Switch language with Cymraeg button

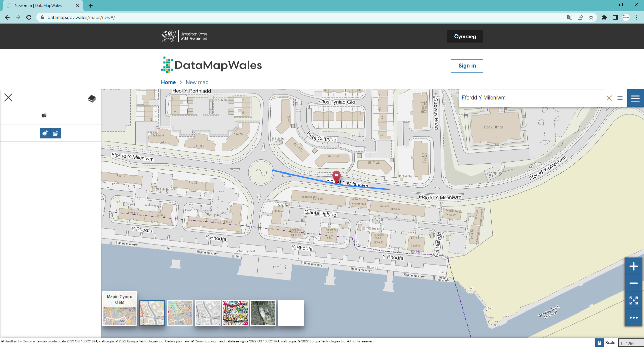pos(465,37)
